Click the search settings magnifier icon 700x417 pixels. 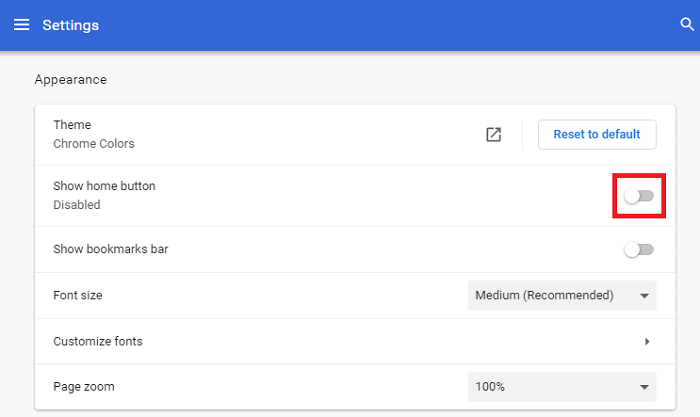point(686,24)
